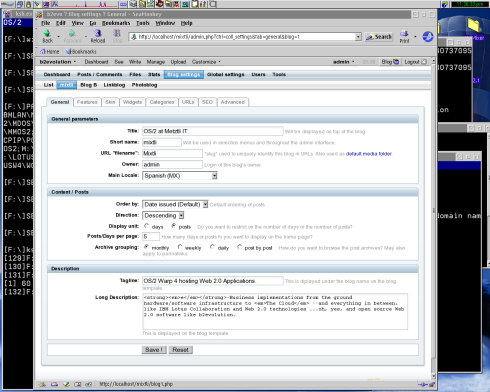This screenshot has height=392, width=490.
Task: Open the Bookmarks menu in menu bar
Action: (116, 23)
